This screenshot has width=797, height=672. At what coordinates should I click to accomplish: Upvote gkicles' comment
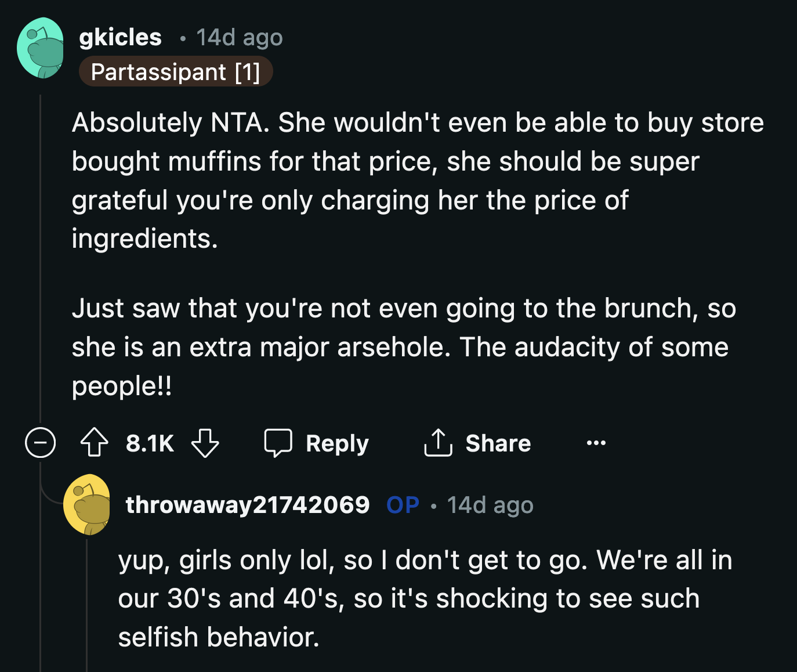[x=94, y=443]
